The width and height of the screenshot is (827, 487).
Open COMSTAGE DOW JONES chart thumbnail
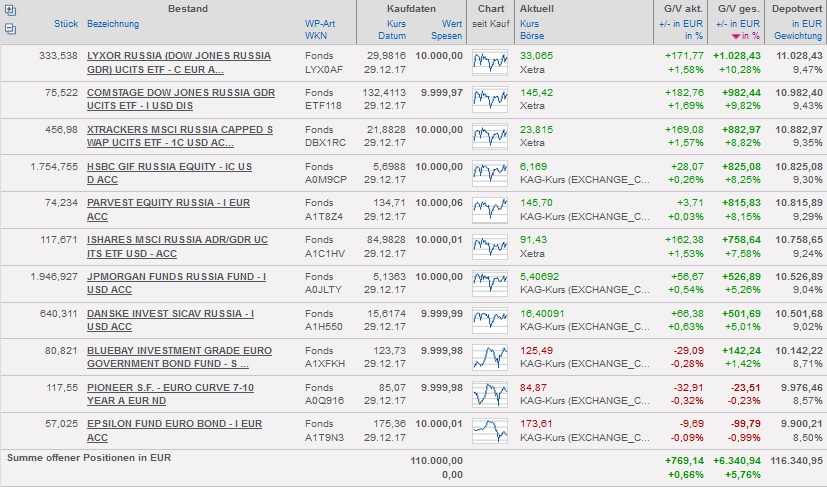(x=490, y=99)
